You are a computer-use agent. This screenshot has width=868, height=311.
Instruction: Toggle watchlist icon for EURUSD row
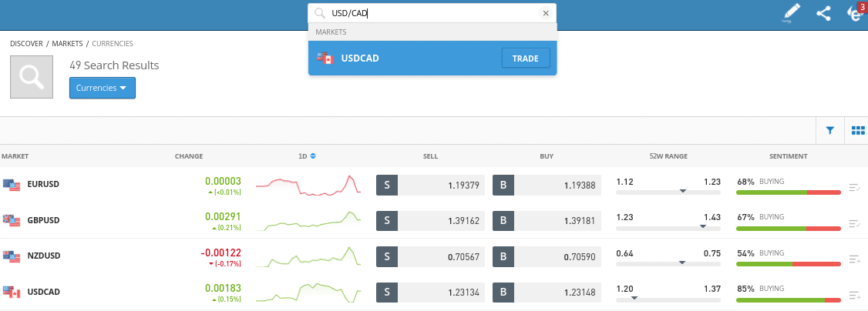(x=854, y=188)
